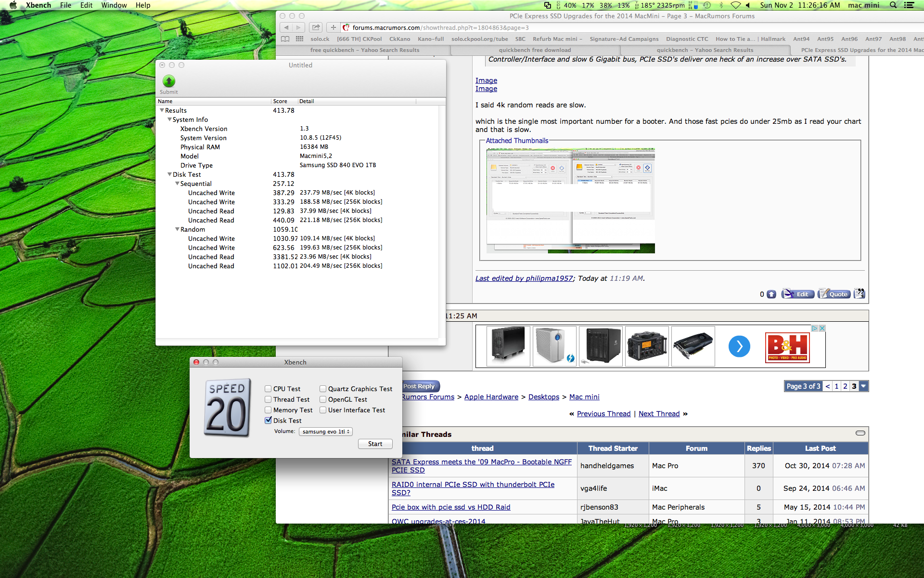Screen dimensions: 924x578
Task: Click the multi-quote icon next to Quote
Action: tap(859, 293)
